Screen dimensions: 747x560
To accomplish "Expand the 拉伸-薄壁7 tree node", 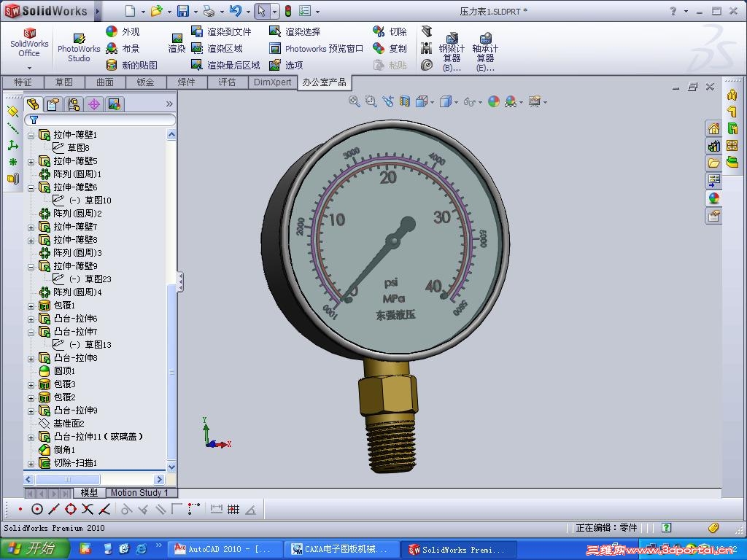I will (31, 227).
